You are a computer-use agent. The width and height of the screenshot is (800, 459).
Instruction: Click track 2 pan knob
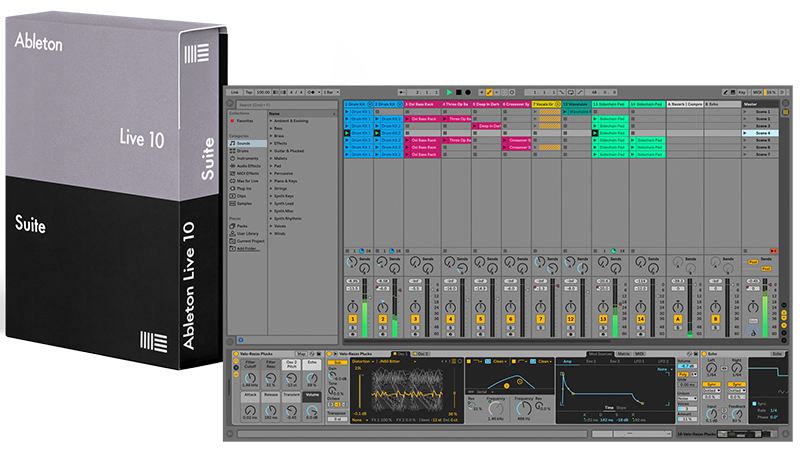click(383, 307)
